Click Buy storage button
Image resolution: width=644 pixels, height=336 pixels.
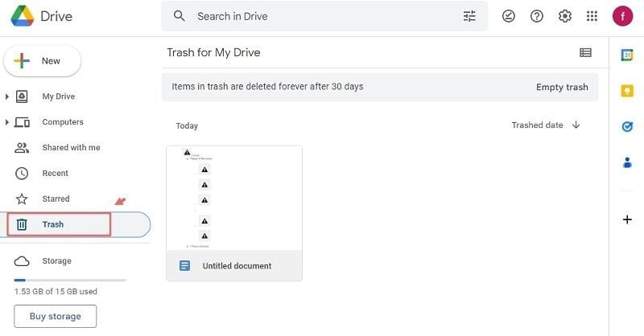55,316
